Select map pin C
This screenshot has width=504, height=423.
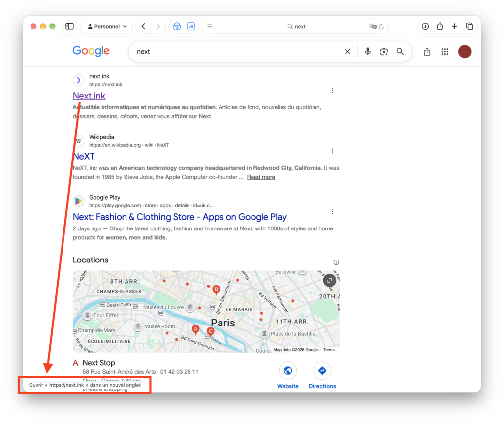pos(210,331)
